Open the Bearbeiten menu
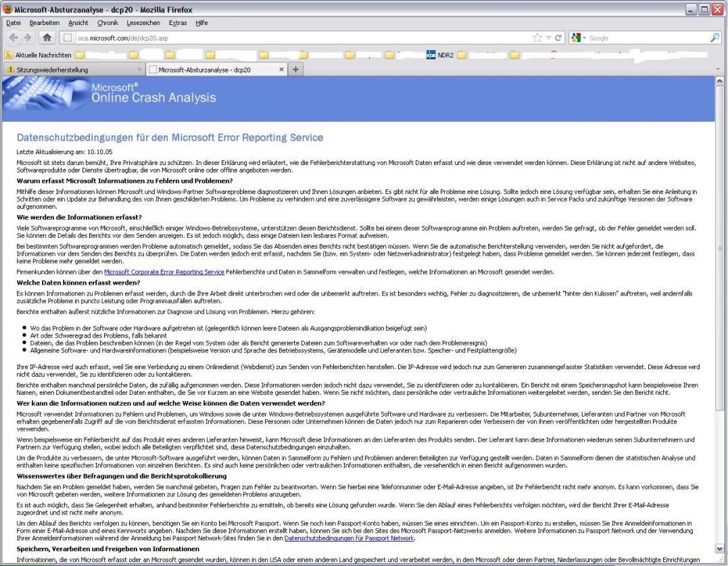The width and height of the screenshot is (728, 566). [x=44, y=23]
